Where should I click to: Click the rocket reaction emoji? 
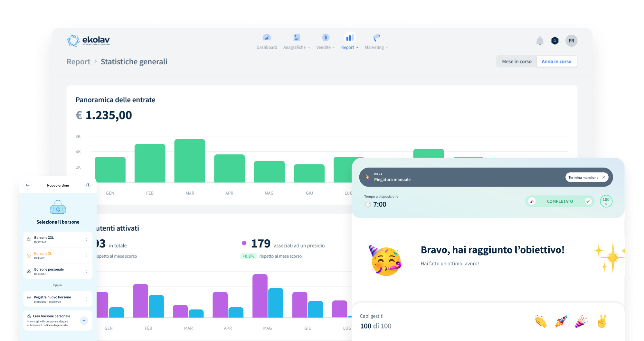[561, 321]
